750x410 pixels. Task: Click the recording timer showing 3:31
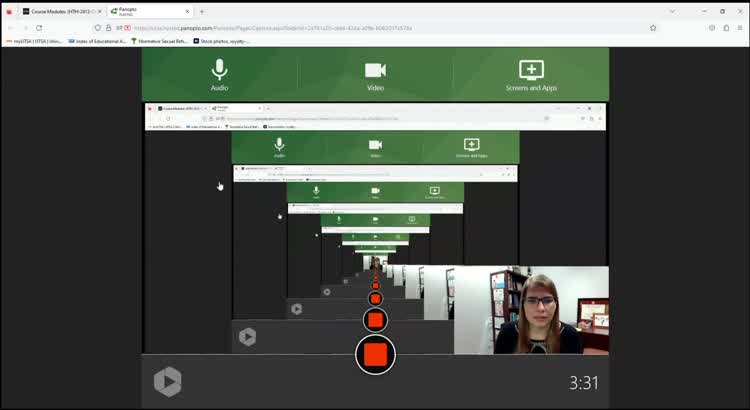584,382
